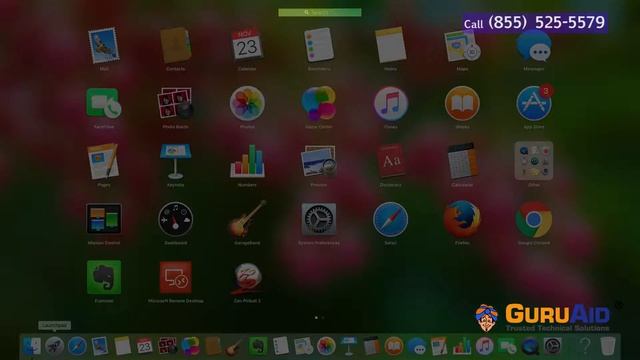Open the App Store with badge
The height and width of the screenshot is (360, 640).
(x=533, y=103)
